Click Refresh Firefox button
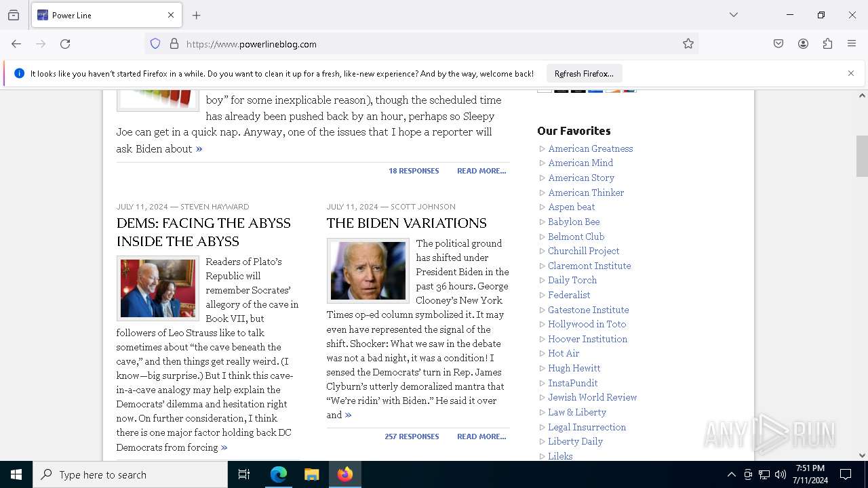The height and width of the screenshot is (488, 868). [584, 73]
